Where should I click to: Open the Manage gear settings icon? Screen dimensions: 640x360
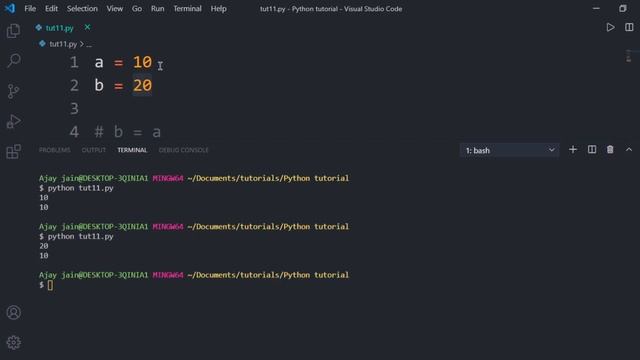(x=13, y=342)
